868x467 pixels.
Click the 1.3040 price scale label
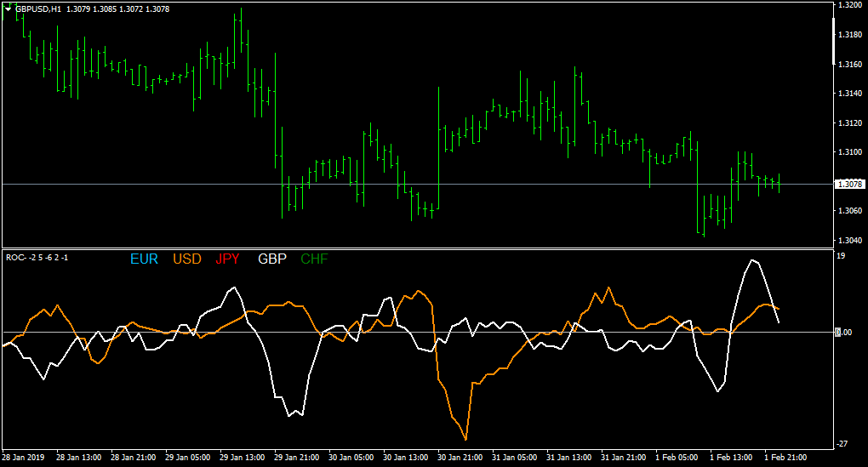pyautogui.click(x=850, y=240)
